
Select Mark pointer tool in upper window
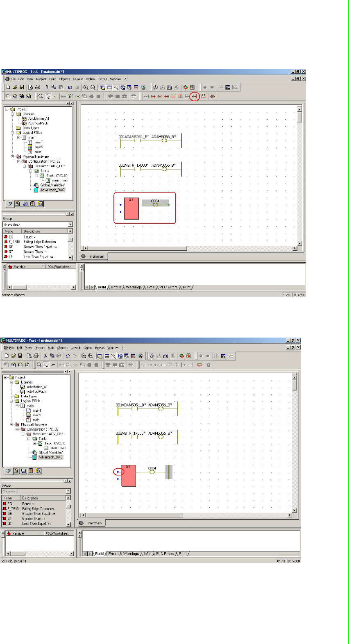point(48,96)
